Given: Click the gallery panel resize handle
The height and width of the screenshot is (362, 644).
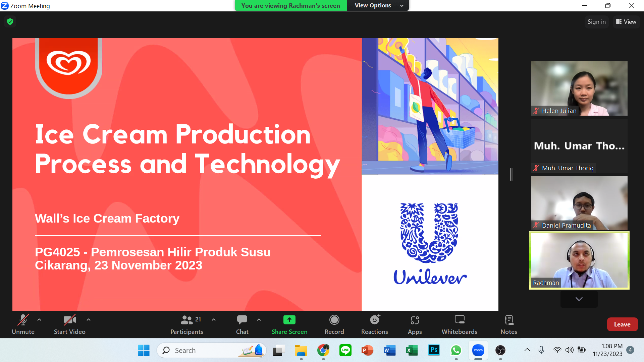Looking at the screenshot, I should [x=511, y=174].
